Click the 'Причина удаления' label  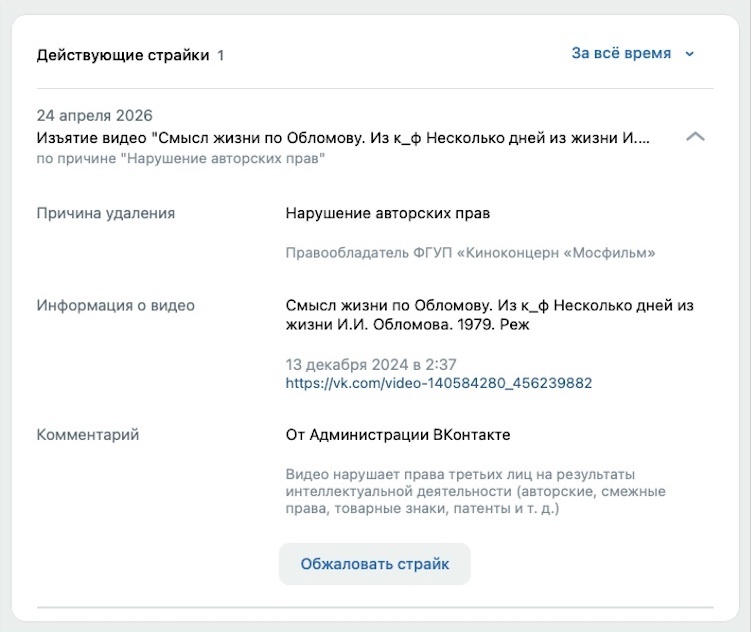[x=106, y=213]
